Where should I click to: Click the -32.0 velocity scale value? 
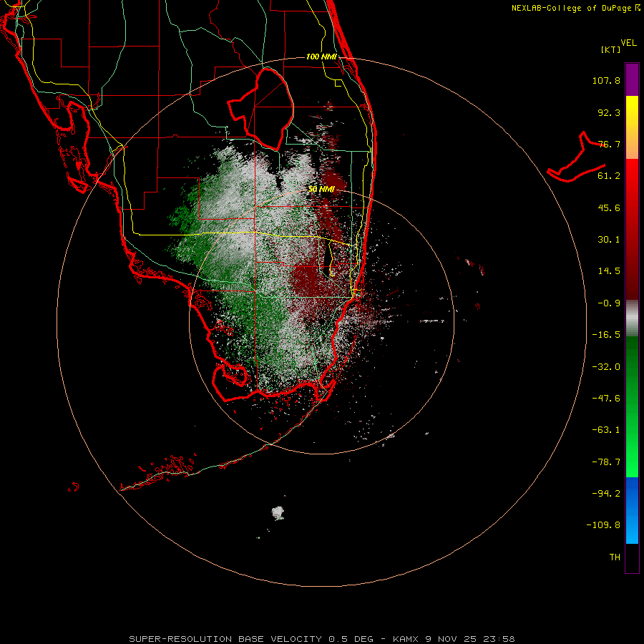coord(606,367)
